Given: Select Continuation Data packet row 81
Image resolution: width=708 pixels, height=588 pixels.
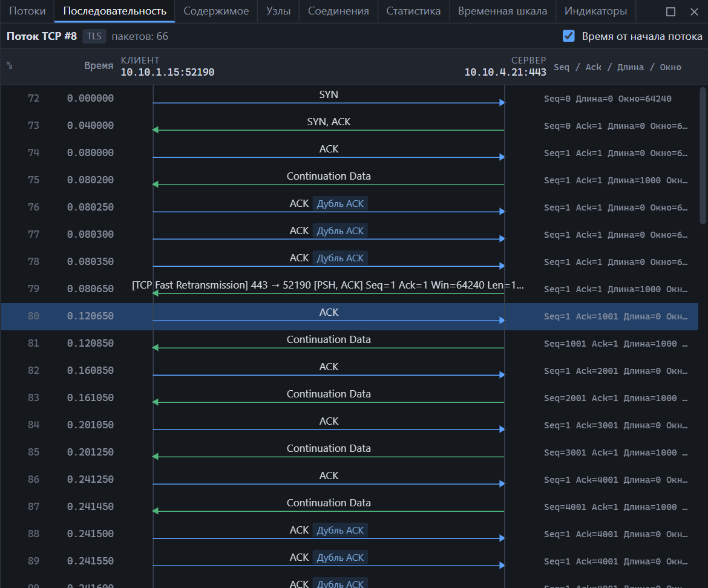Looking at the screenshot, I should 350,344.
